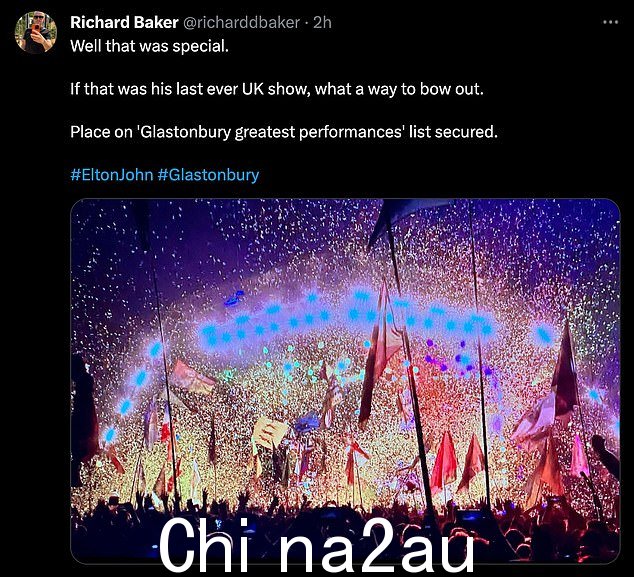Open the tweet via the 2h timestamp
This screenshot has width=634, height=577.
(322, 23)
